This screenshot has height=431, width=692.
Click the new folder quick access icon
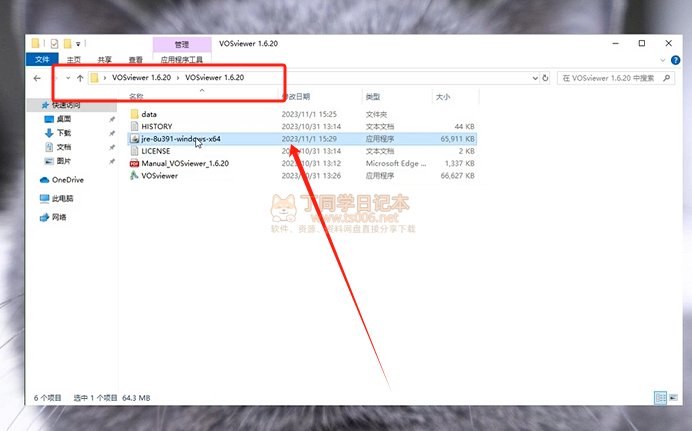click(68, 43)
